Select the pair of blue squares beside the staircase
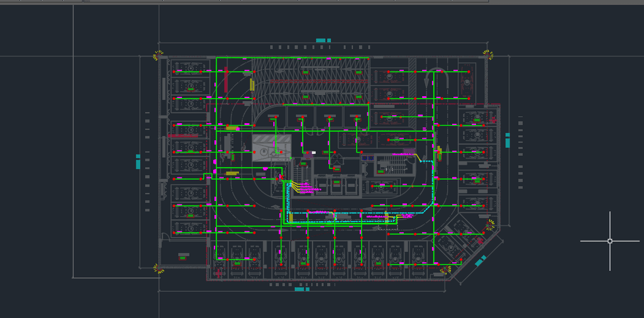Image resolution: width=644 pixels, height=318 pixels. click(x=367, y=157)
